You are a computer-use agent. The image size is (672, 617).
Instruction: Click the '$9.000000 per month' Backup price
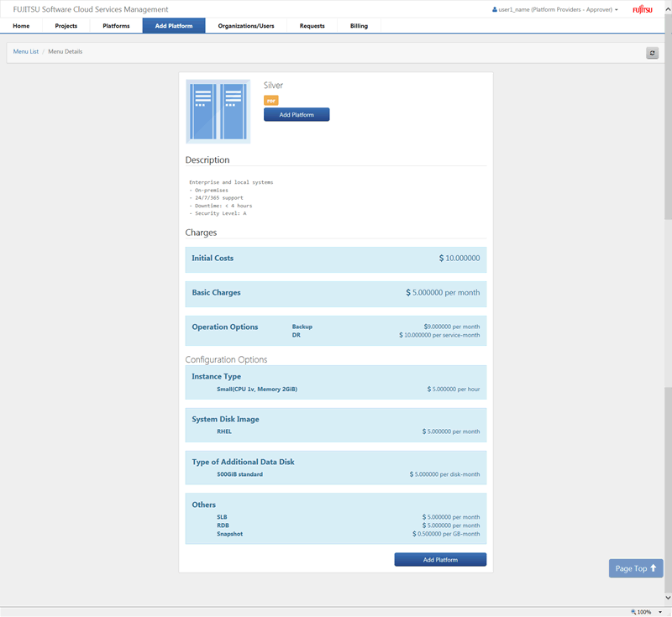tap(452, 327)
